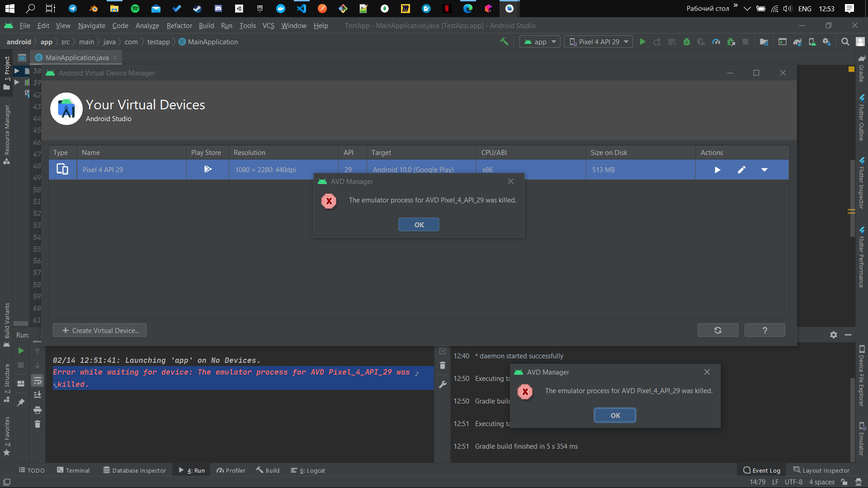Open the Database Inspector tool window
This screenshot has width=868, height=488.
click(135, 470)
